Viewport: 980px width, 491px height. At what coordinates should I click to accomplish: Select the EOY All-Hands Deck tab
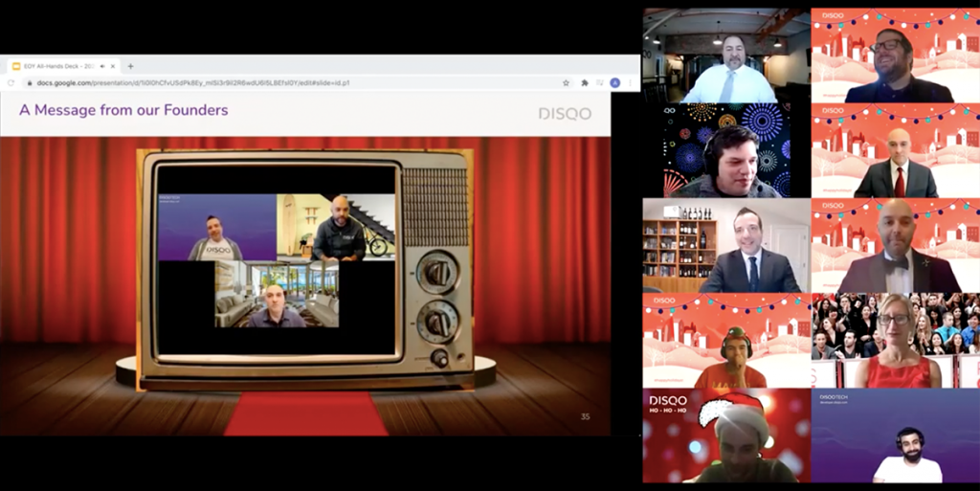(x=63, y=66)
